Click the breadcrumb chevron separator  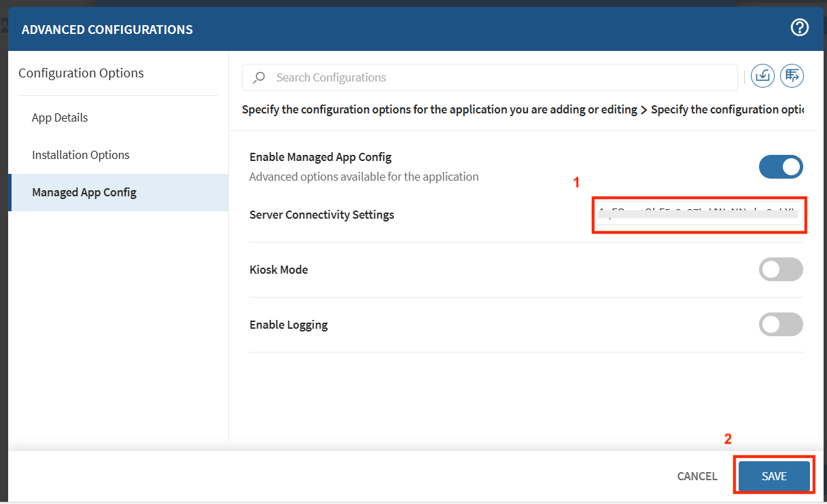644,110
